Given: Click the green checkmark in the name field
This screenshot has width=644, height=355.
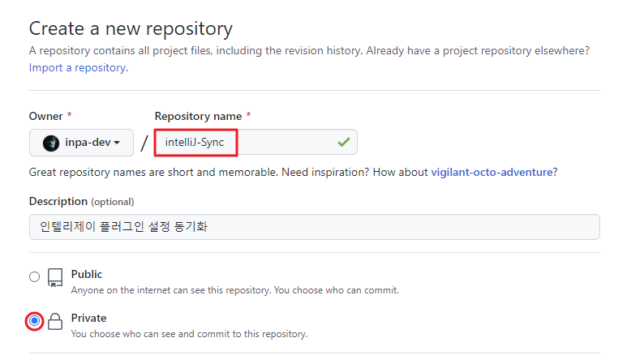Looking at the screenshot, I should (x=343, y=143).
